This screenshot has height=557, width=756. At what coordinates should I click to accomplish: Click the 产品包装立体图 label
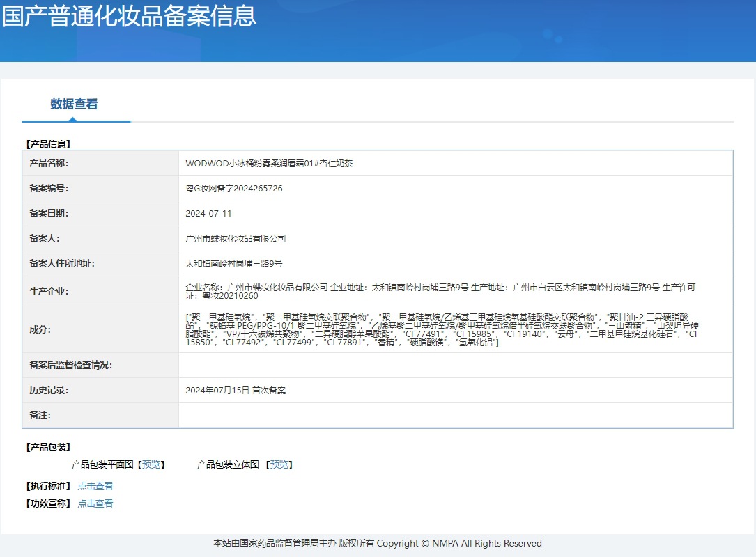pyautogui.click(x=228, y=464)
